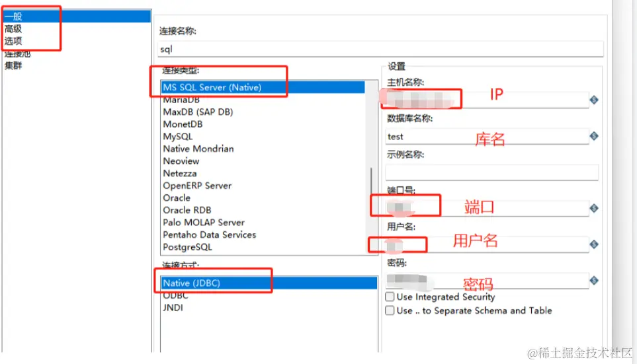The height and width of the screenshot is (364, 637).
Task: Focus the 端口号 input field
Action: click(x=487, y=208)
